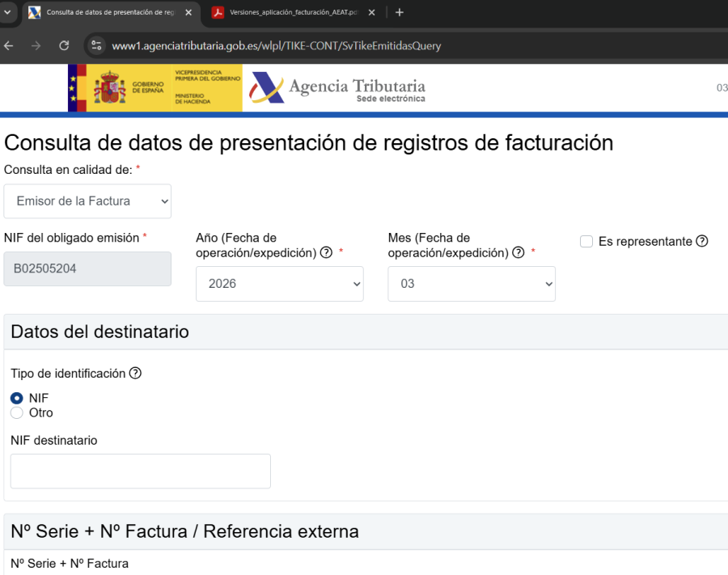The height and width of the screenshot is (575, 728).
Task: Click help icon next to Año field
Action: [x=326, y=252]
